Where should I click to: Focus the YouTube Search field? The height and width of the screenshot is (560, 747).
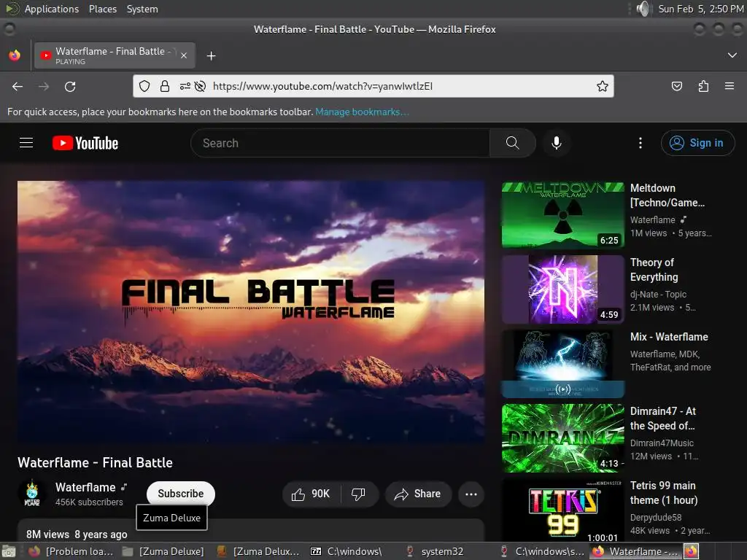(x=340, y=143)
